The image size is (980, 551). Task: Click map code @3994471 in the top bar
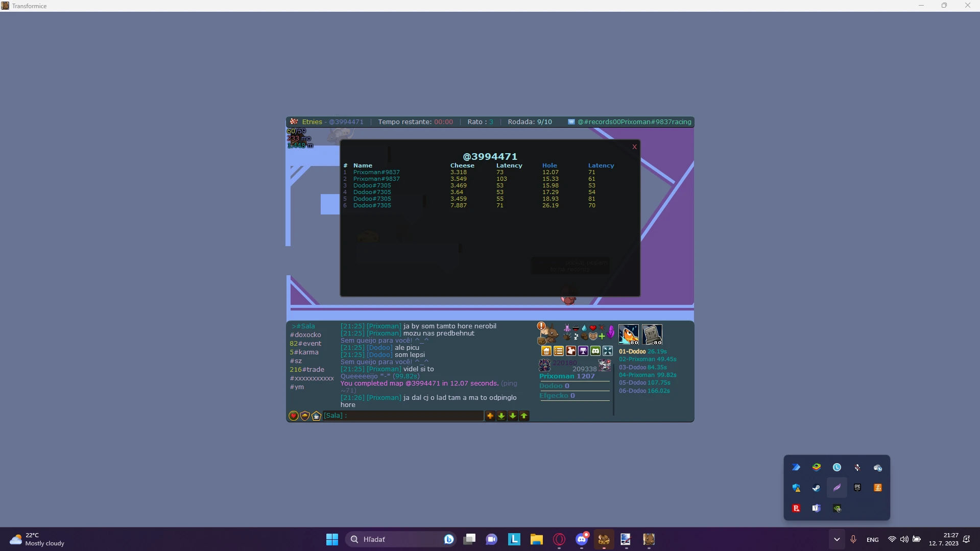346,122
